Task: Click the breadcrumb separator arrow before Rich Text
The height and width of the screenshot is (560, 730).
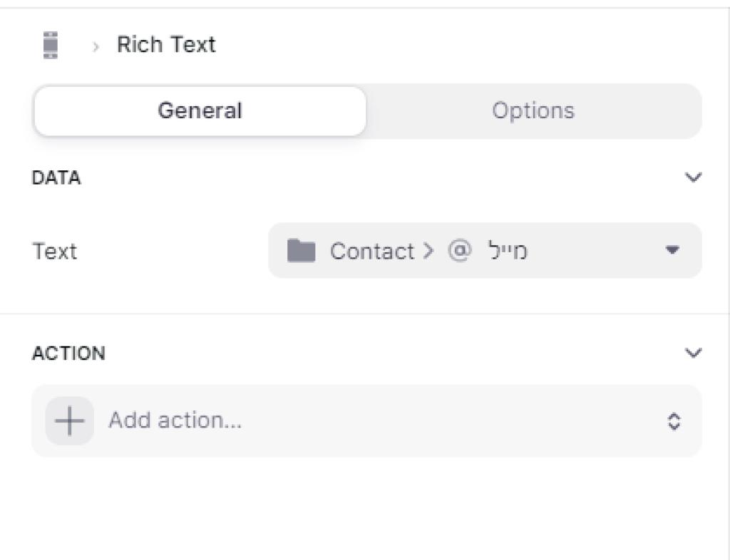Action: [x=96, y=46]
